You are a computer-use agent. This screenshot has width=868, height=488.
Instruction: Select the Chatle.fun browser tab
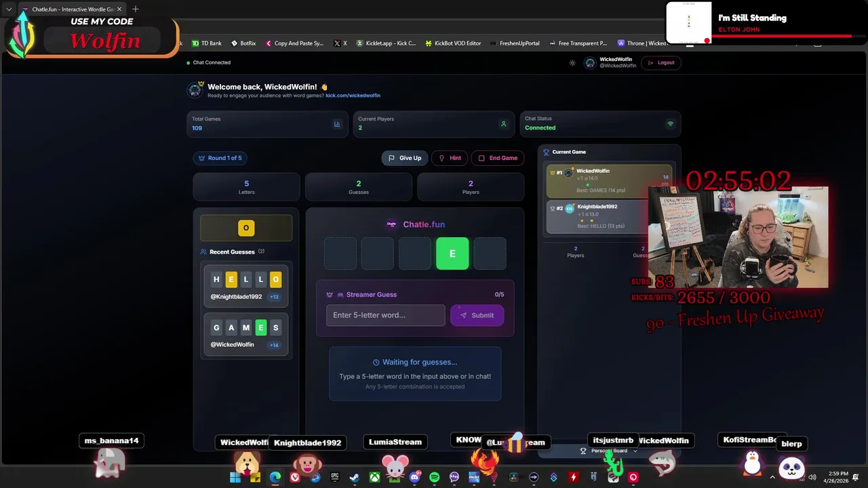[71, 9]
